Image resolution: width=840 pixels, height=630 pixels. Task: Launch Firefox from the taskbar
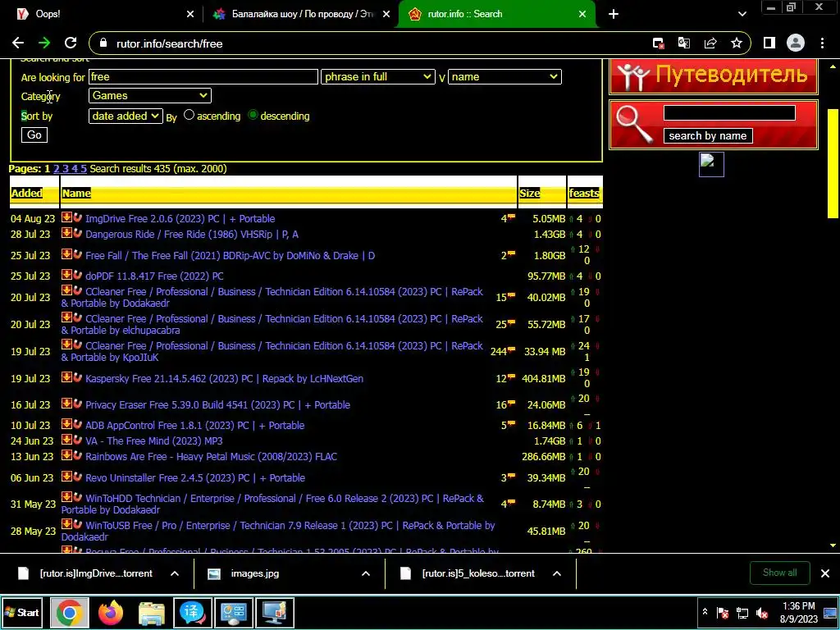tap(111, 612)
